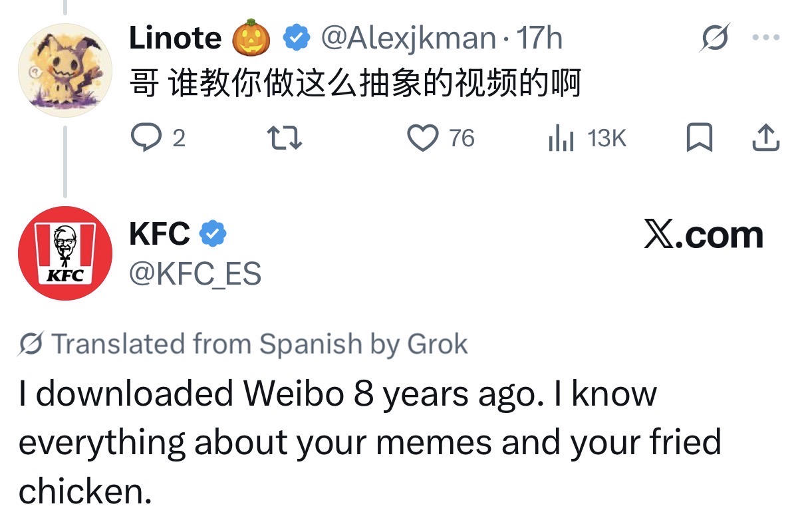This screenshot has height=532, width=802.
Task: Like Linote's tweet with the heart
Action: [422, 138]
